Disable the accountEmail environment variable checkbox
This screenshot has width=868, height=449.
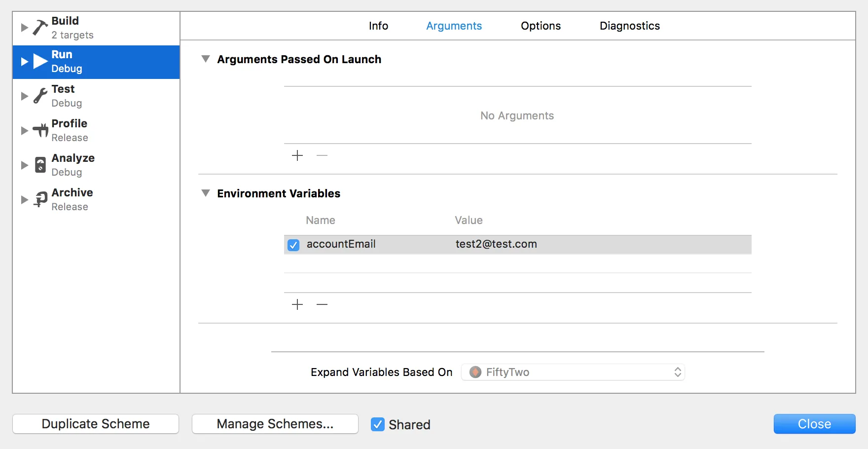[293, 245]
